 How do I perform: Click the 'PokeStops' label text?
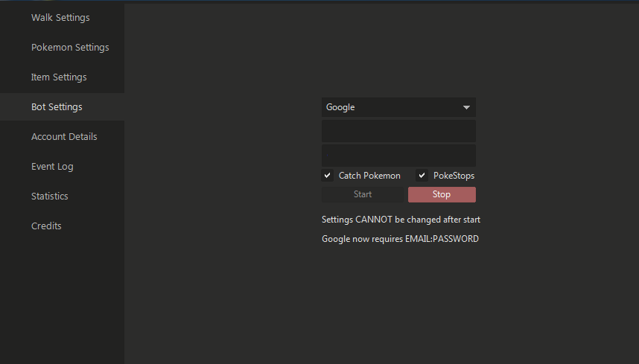point(454,176)
